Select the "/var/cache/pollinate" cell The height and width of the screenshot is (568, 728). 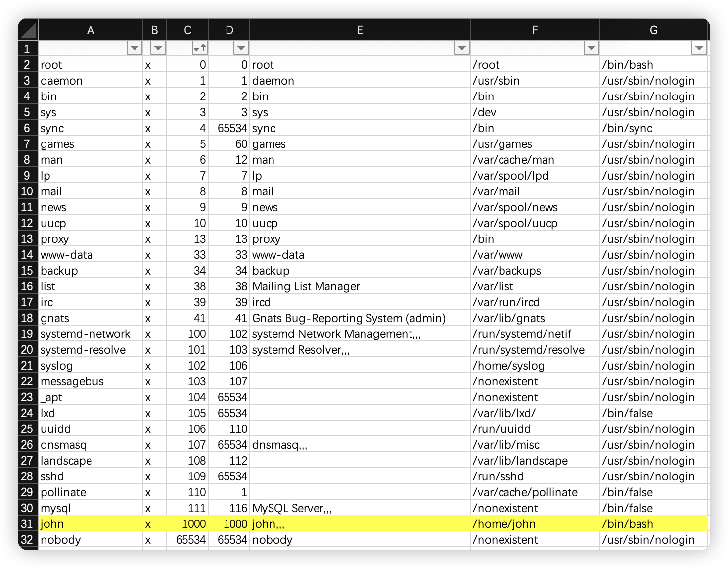535,492
